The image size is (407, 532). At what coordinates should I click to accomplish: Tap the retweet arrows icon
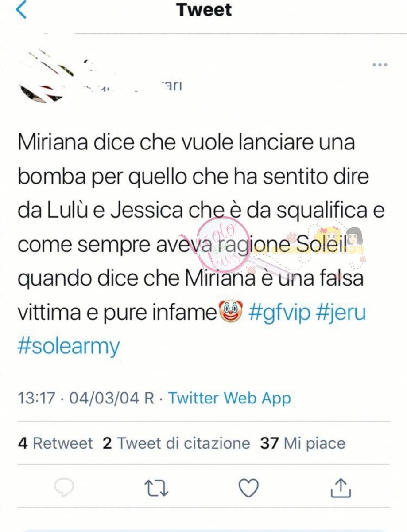[x=156, y=488]
